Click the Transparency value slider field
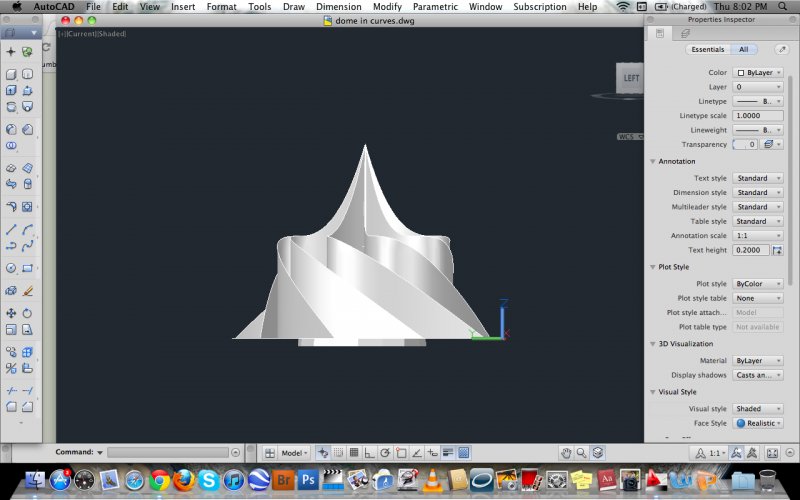Image resolution: width=800 pixels, height=500 pixels. coord(745,145)
